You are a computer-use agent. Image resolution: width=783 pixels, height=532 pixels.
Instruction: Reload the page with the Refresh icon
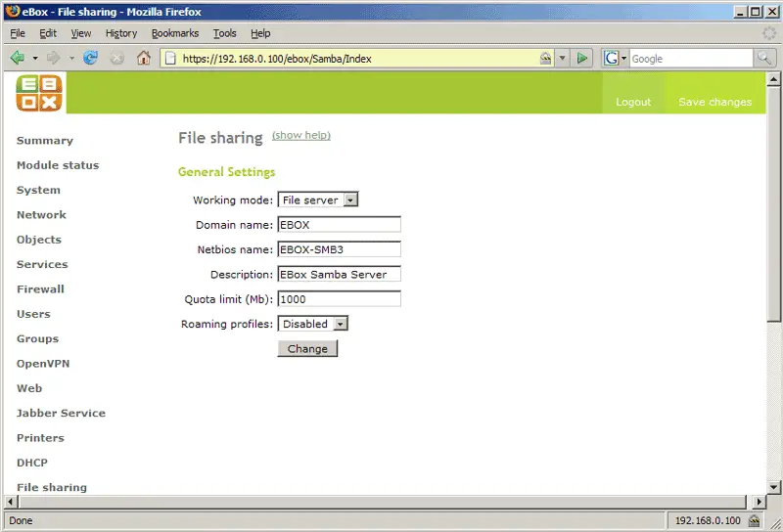point(90,58)
